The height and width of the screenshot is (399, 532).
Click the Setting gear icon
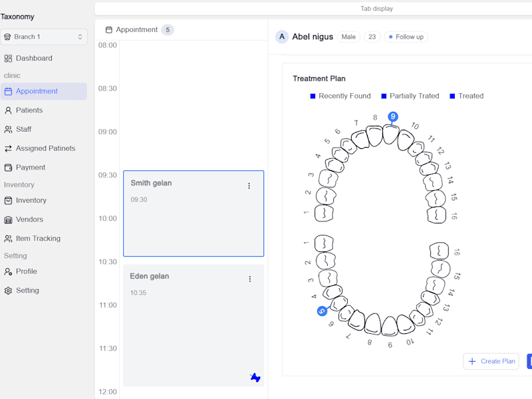pos(8,291)
